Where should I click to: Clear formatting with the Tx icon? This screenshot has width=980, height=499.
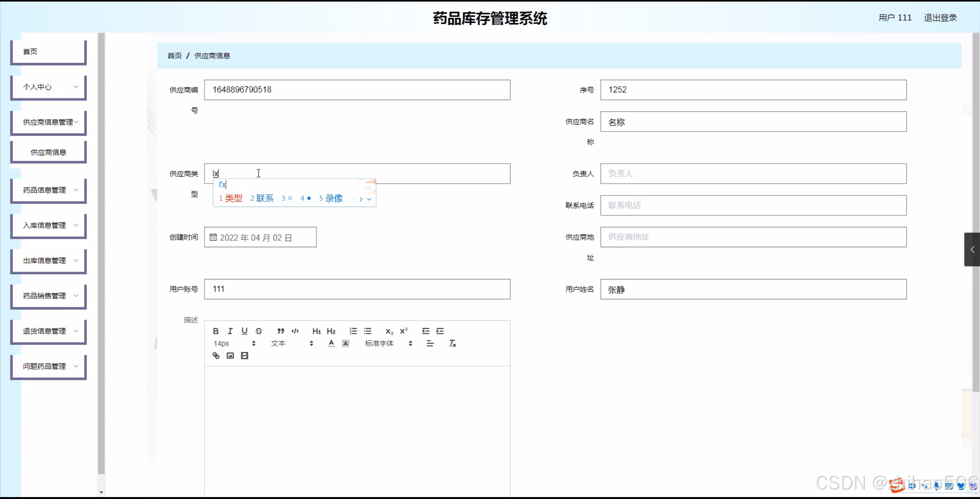point(452,343)
